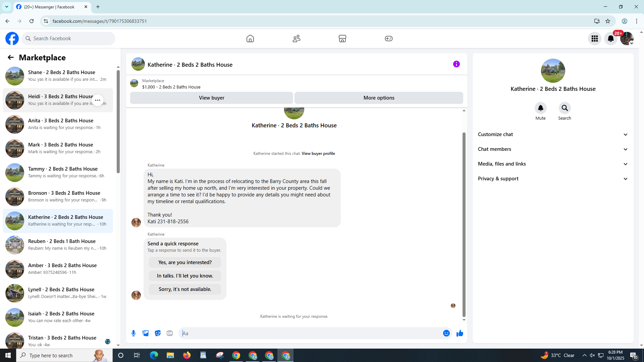
Task: Send 'Sorry, it's not available.' response
Action: coord(185,289)
